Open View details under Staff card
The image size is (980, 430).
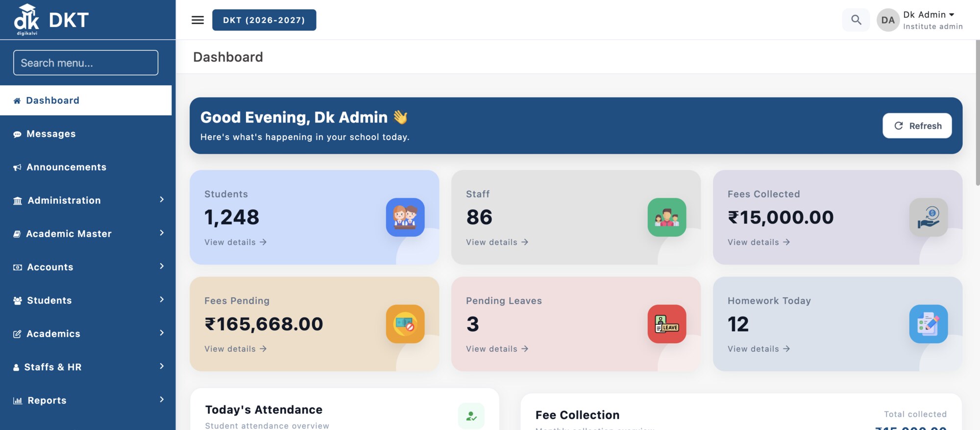(x=497, y=242)
